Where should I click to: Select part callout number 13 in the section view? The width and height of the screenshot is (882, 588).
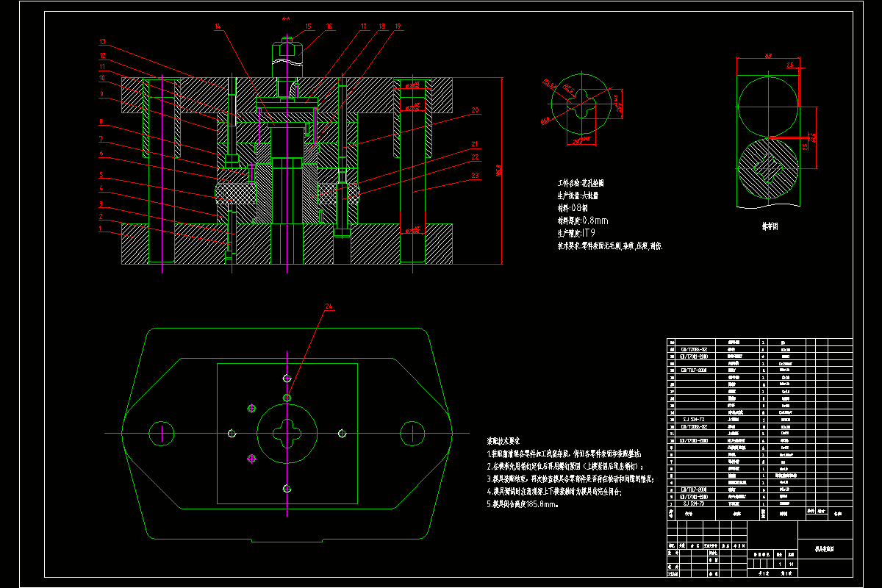click(x=103, y=42)
